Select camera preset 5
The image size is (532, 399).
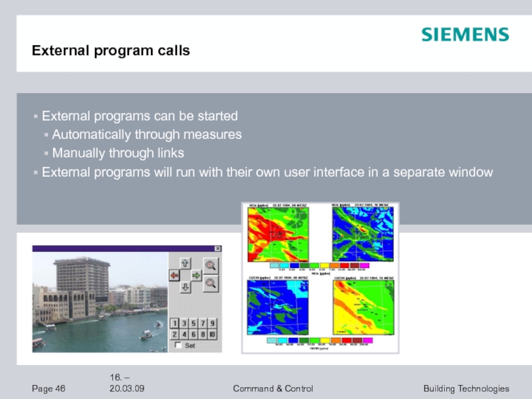click(194, 323)
